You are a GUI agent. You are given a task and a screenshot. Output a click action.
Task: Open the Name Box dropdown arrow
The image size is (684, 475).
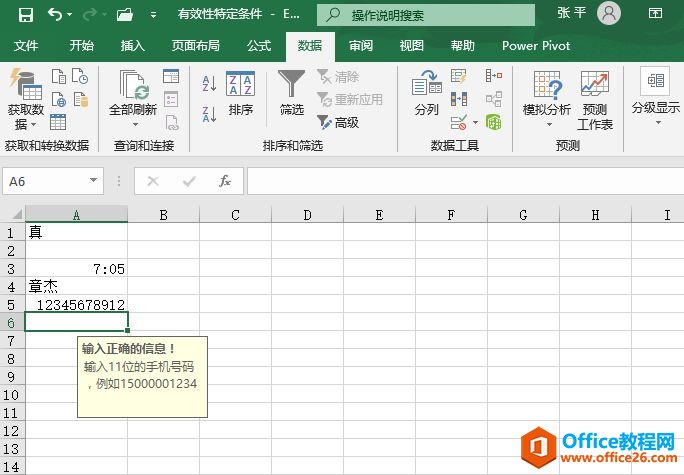93,181
